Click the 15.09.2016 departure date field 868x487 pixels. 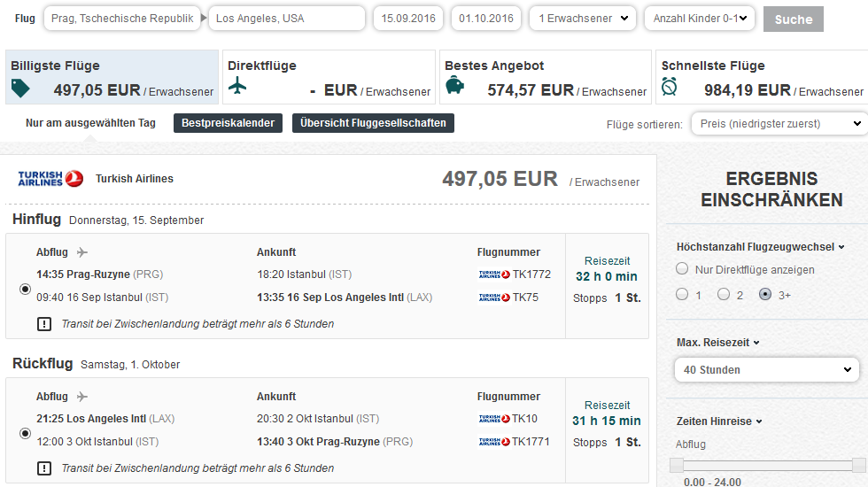tap(408, 19)
